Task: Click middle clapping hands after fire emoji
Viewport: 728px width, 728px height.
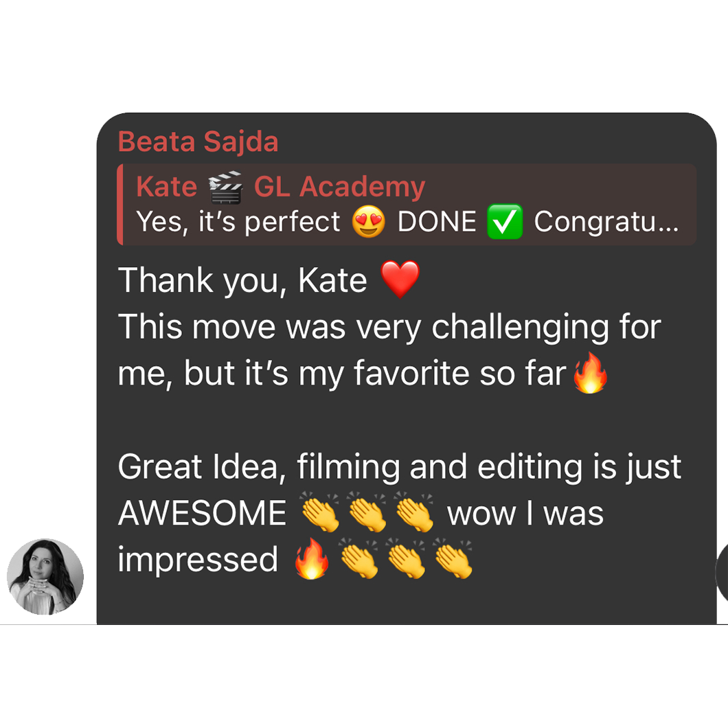Action: 407,558
